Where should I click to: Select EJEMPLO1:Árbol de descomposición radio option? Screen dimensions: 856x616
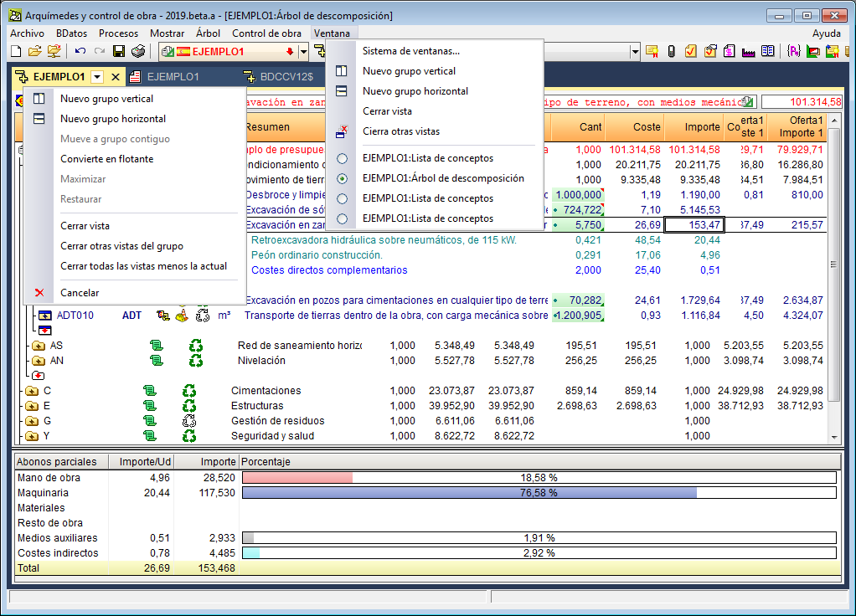click(343, 178)
